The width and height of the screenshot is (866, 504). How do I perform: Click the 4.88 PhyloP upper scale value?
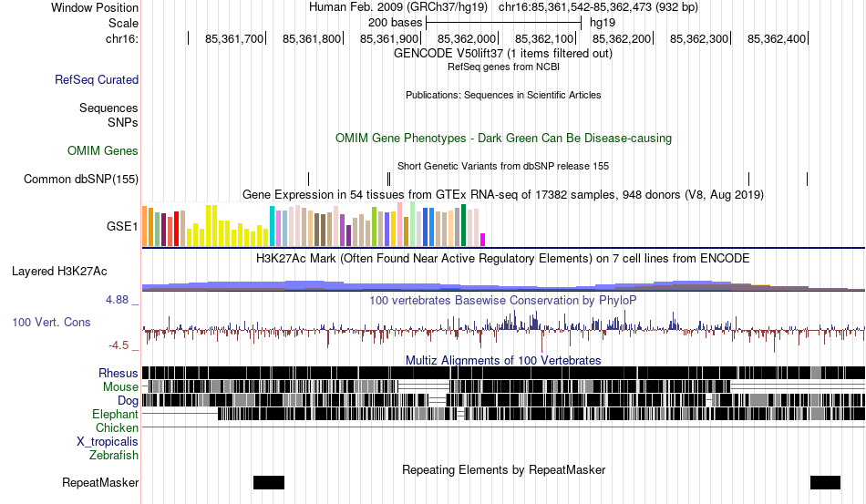pos(117,300)
